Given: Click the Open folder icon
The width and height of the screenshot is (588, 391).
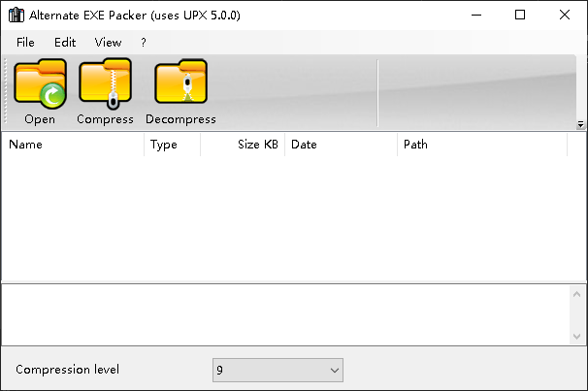Looking at the screenshot, I should click(40, 84).
